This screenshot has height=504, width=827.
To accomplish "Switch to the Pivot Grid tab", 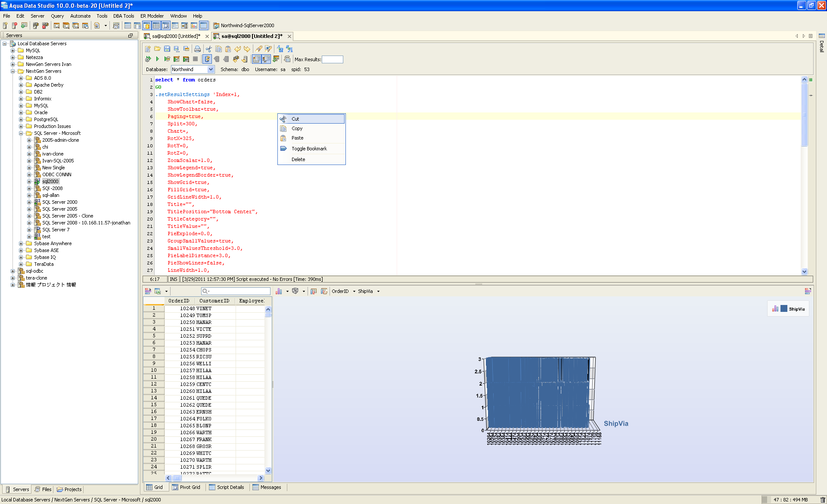I will point(186,487).
